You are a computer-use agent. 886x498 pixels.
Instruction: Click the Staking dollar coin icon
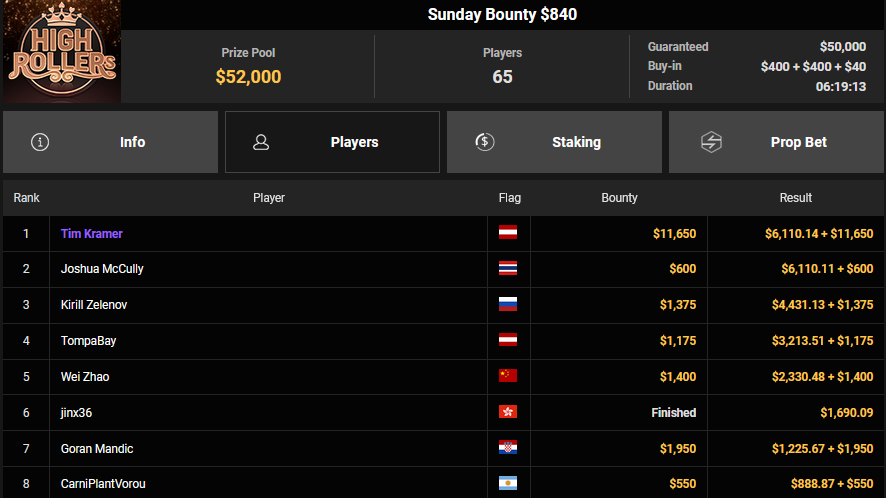(x=484, y=142)
